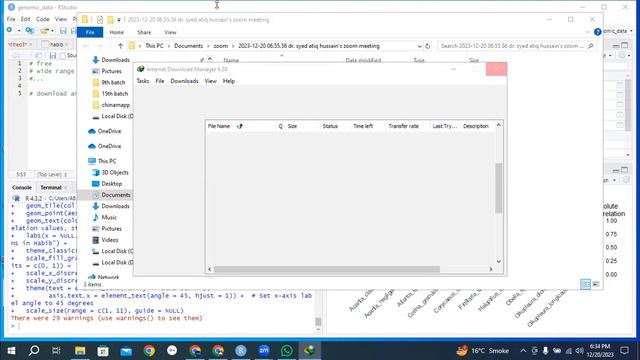The image size is (640, 360).
Task: Sort IDM list by Size column
Action: 293,126
